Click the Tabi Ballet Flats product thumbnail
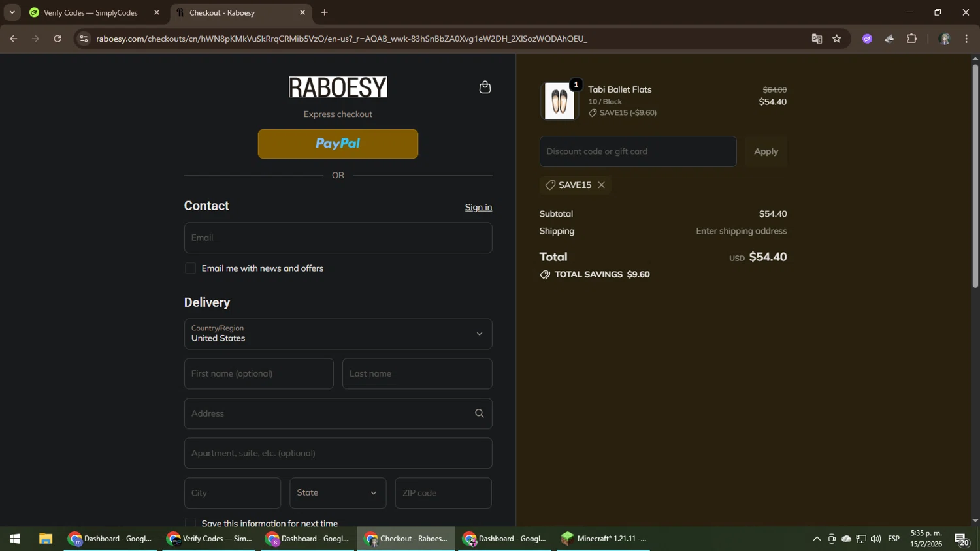The width and height of the screenshot is (980, 551). 560,101
